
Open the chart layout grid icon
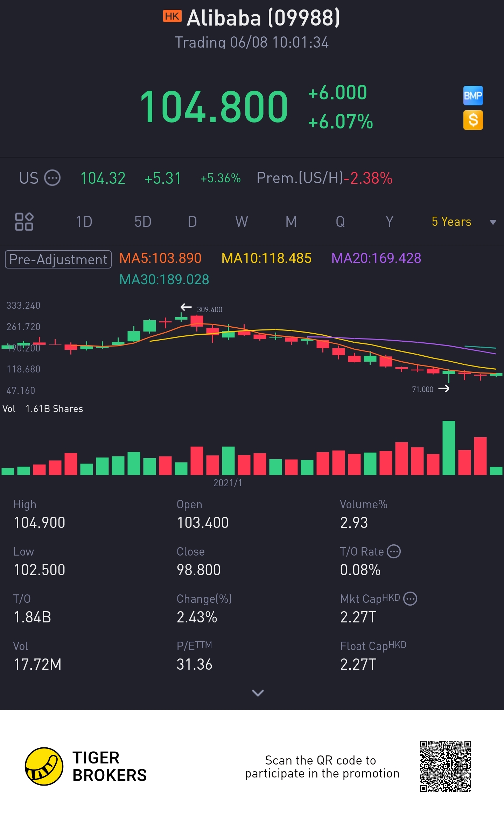(x=24, y=222)
